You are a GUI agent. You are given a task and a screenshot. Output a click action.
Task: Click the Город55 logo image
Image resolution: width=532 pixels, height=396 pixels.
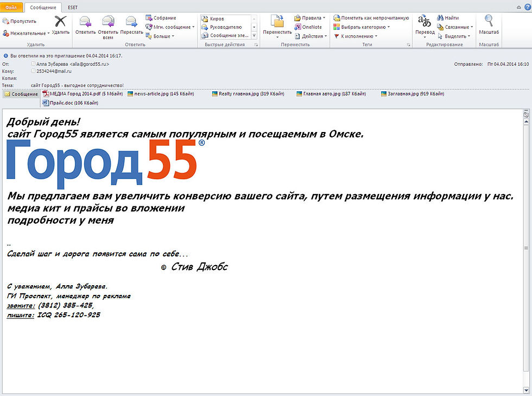click(105, 164)
